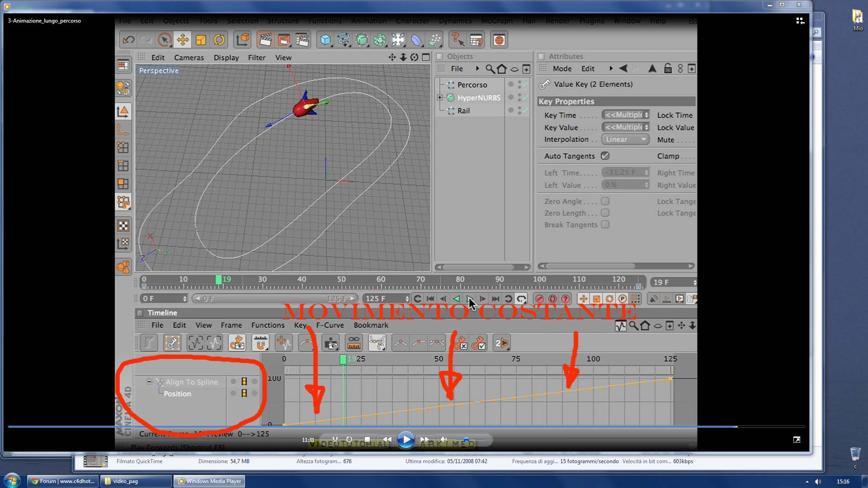This screenshot has height=488, width=868.
Task: Open the Interpolation Linear dropdown
Action: tap(625, 140)
